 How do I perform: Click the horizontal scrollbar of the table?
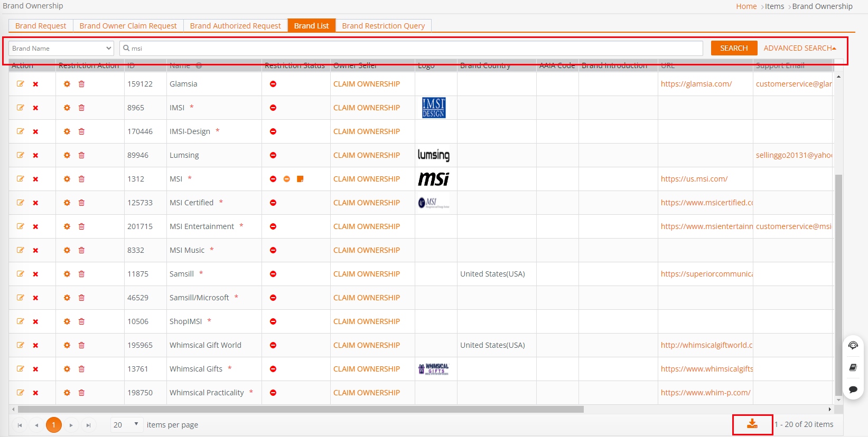301,409
